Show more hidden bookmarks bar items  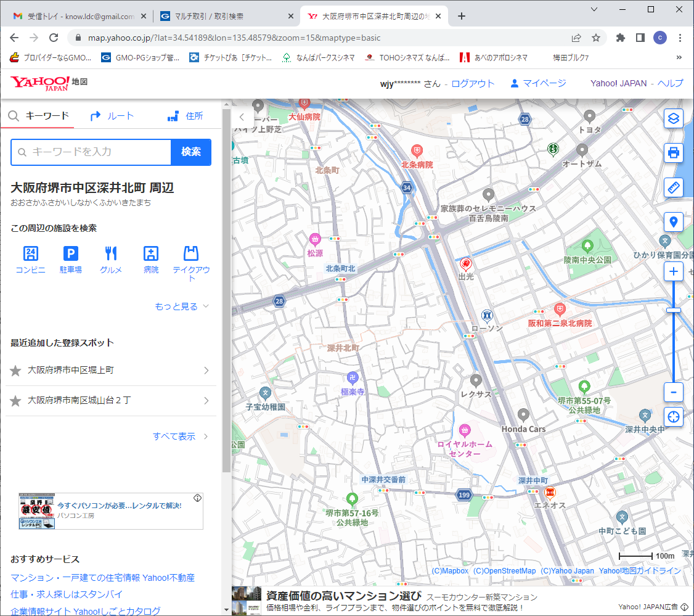(679, 58)
